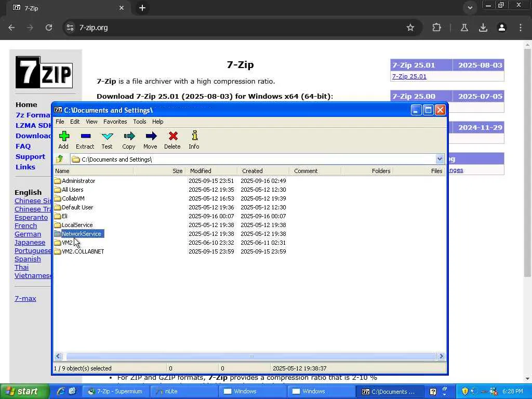The height and width of the screenshot is (399, 532).
Task: Open the View menu
Action: pos(91,122)
